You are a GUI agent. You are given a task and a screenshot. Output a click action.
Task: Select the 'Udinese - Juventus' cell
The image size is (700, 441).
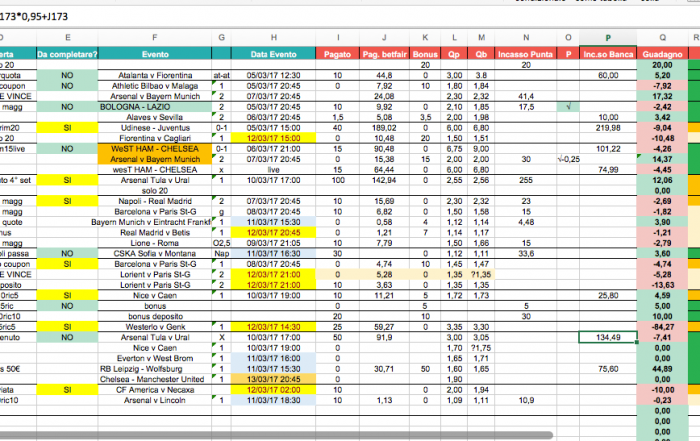pos(154,128)
